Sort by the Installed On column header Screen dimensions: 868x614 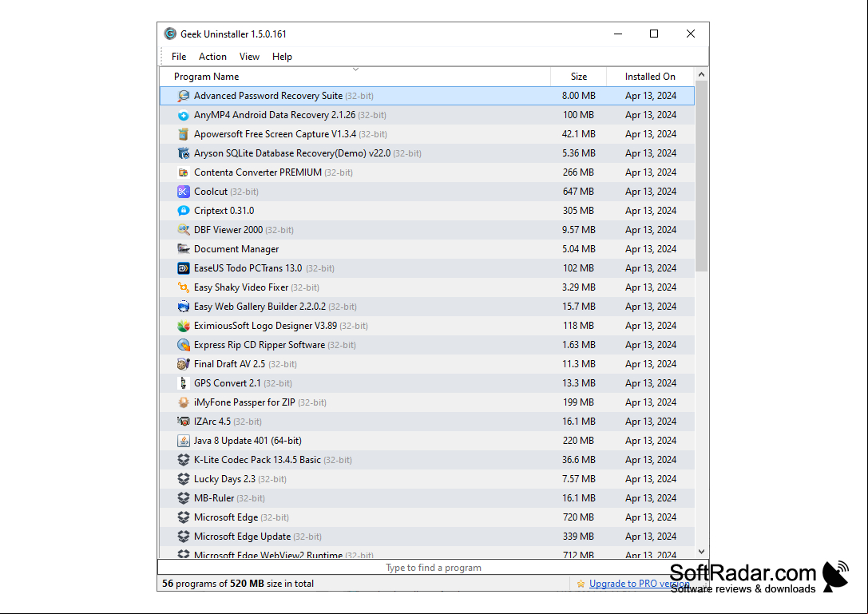(x=651, y=77)
